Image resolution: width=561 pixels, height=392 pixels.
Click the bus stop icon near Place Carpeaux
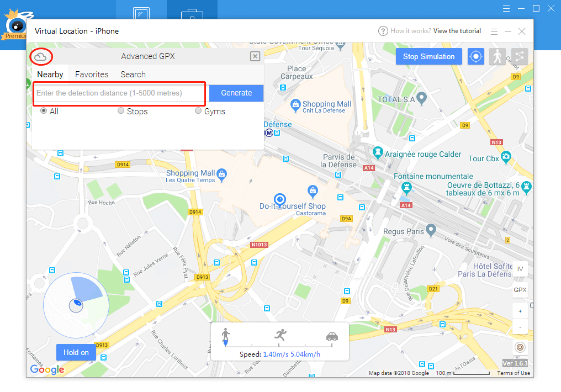coord(283,87)
